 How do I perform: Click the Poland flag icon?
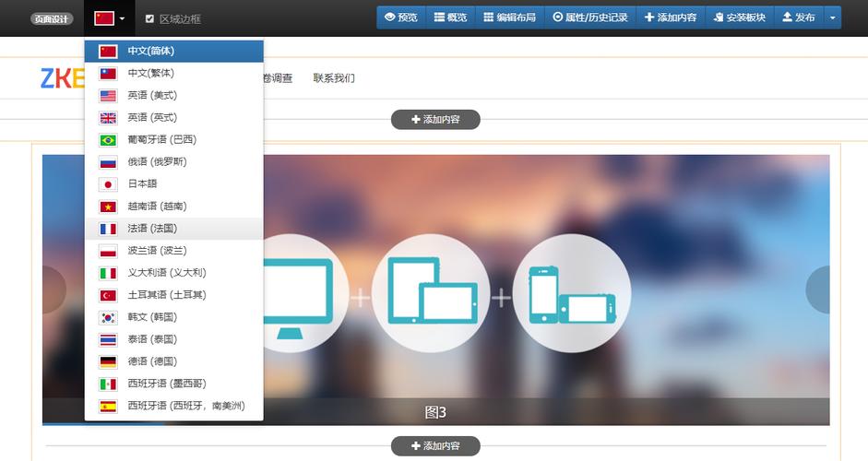[x=108, y=251]
